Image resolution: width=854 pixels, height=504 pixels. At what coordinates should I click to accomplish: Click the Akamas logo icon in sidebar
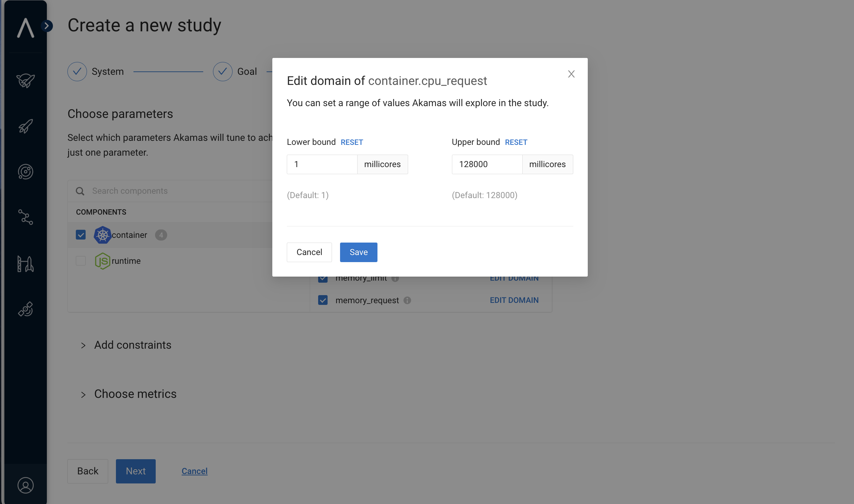pos(26,28)
